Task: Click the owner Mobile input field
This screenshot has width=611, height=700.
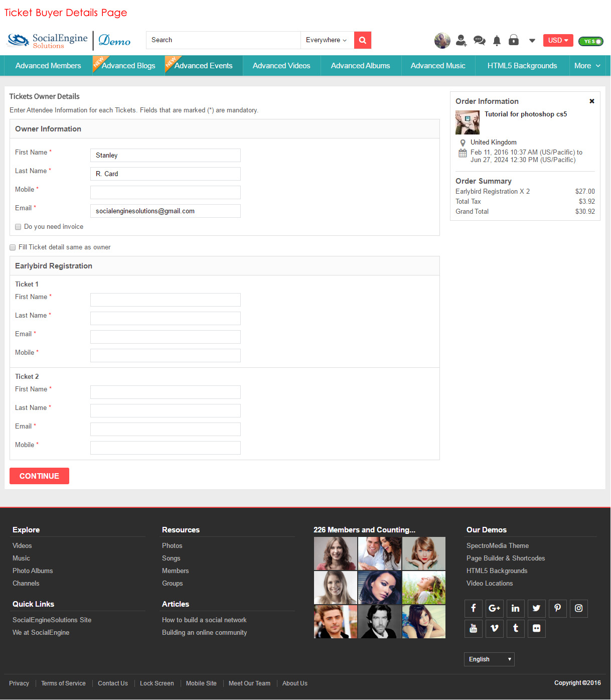Action: 165,192
